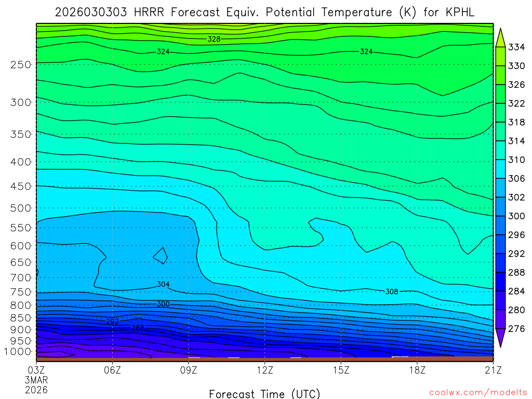Click the chart title mentioning KPHL

coord(264,12)
